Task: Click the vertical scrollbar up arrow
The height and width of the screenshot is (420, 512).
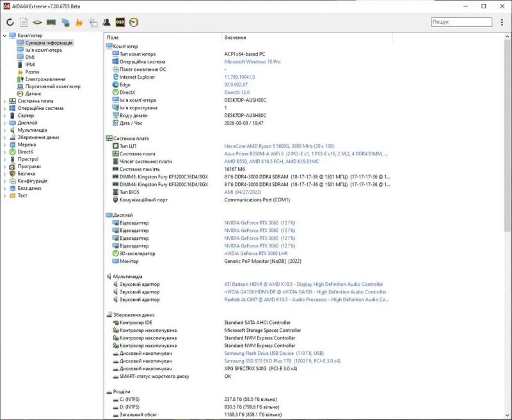Action: click(x=508, y=37)
